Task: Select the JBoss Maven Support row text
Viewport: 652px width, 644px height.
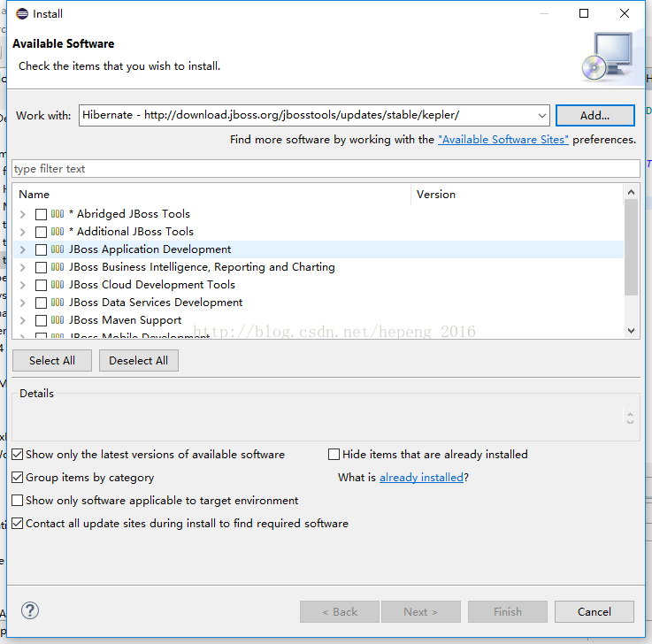Action: pos(125,320)
